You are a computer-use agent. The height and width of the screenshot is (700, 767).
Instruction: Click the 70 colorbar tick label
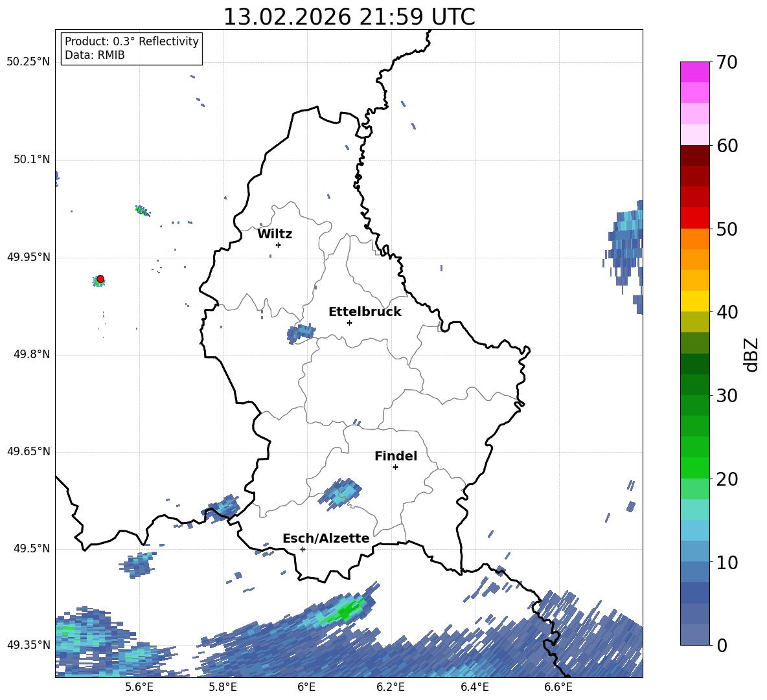[x=727, y=62]
